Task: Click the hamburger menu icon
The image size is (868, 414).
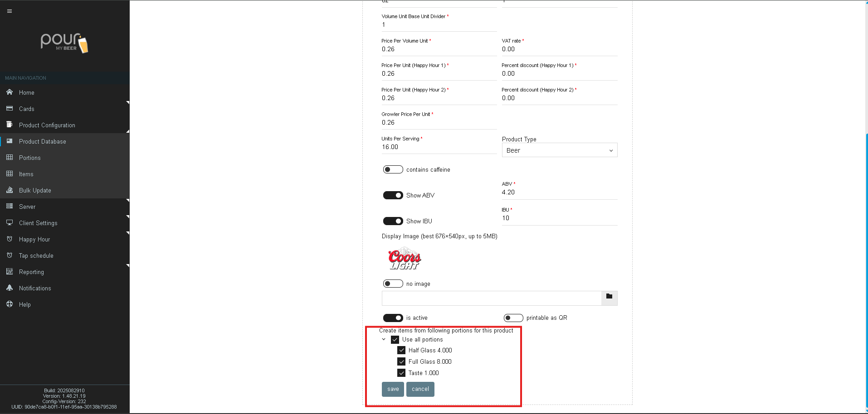Action: pyautogui.click(x=10, y=11)
